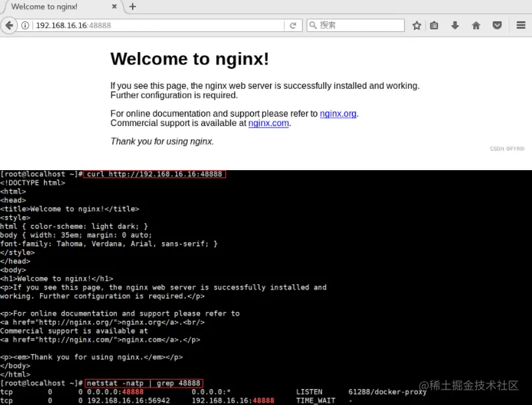Reload the page with refresh icon
532x405 pixels.
[x=293, y=25]
